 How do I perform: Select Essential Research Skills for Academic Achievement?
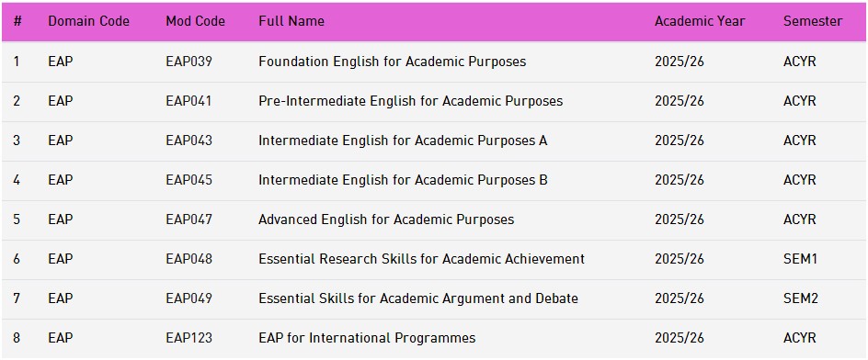click(x=421, y=259)
